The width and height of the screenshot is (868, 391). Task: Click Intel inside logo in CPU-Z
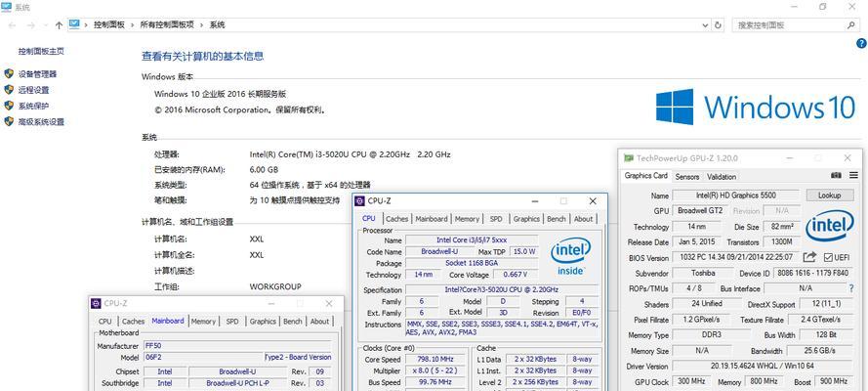pos(570,257)
